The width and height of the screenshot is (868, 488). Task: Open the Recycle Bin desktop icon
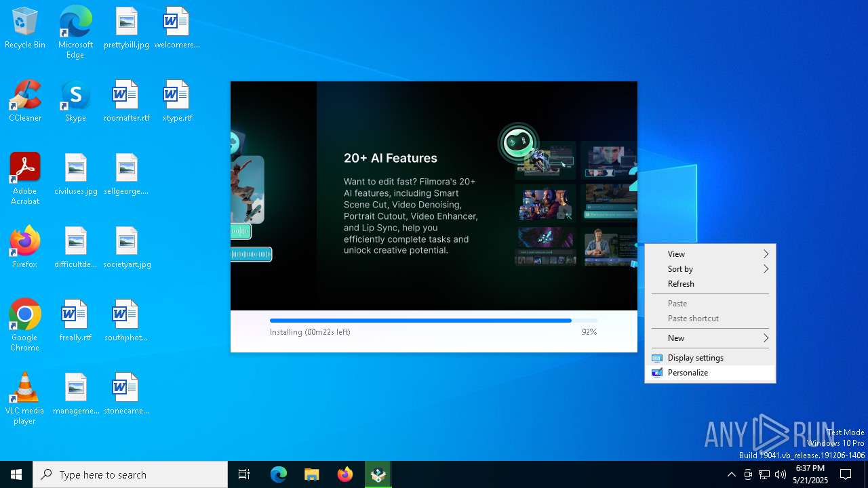[25, 28]
